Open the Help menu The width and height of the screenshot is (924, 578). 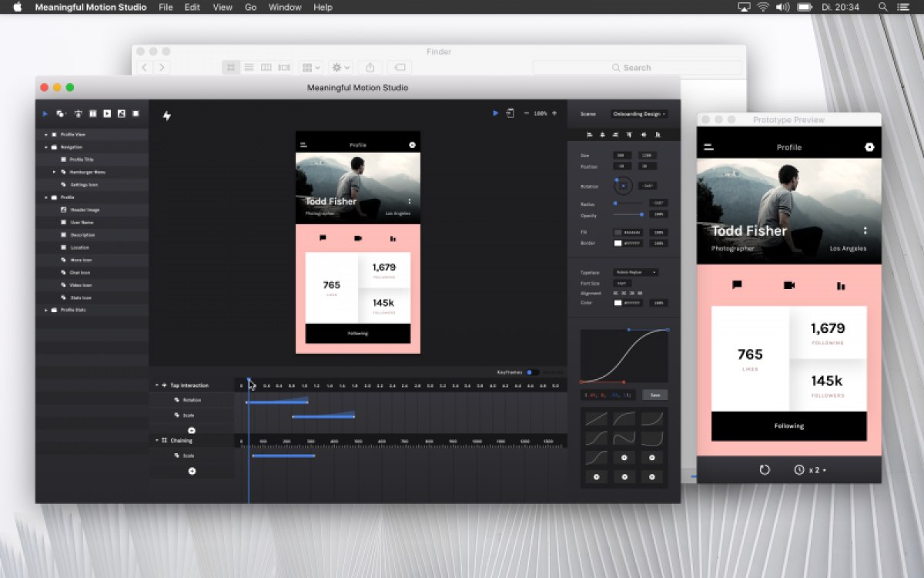[323, 7]
